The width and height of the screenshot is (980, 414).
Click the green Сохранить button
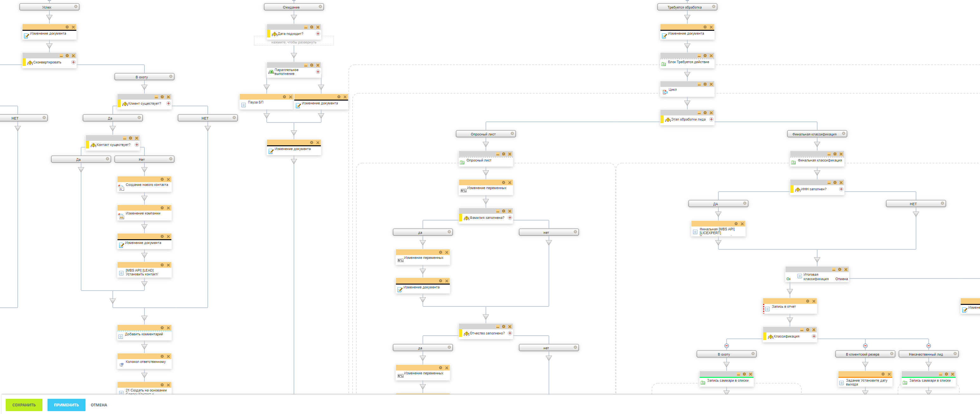pos(23,405)
